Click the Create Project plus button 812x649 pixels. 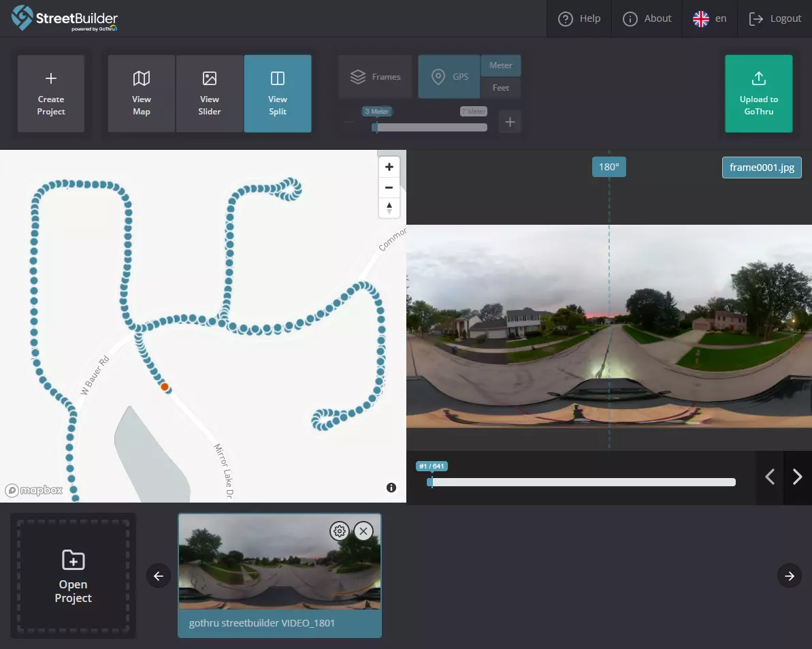point(51,93)
